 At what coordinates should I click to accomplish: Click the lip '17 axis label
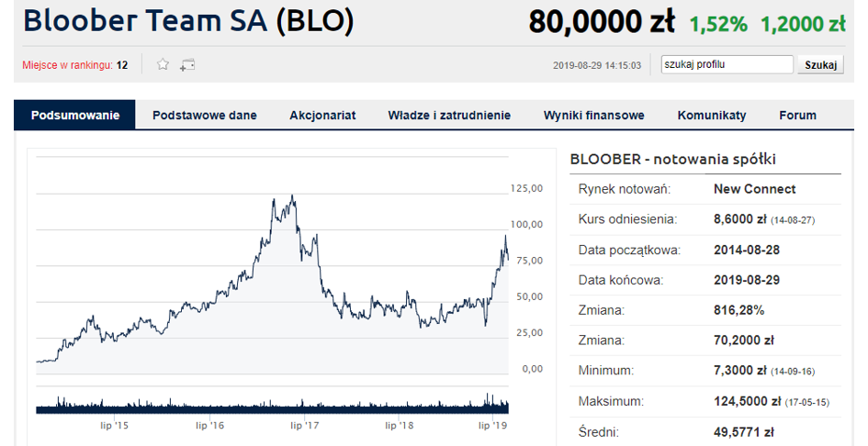pyautogui.click(x=305, y=426)
